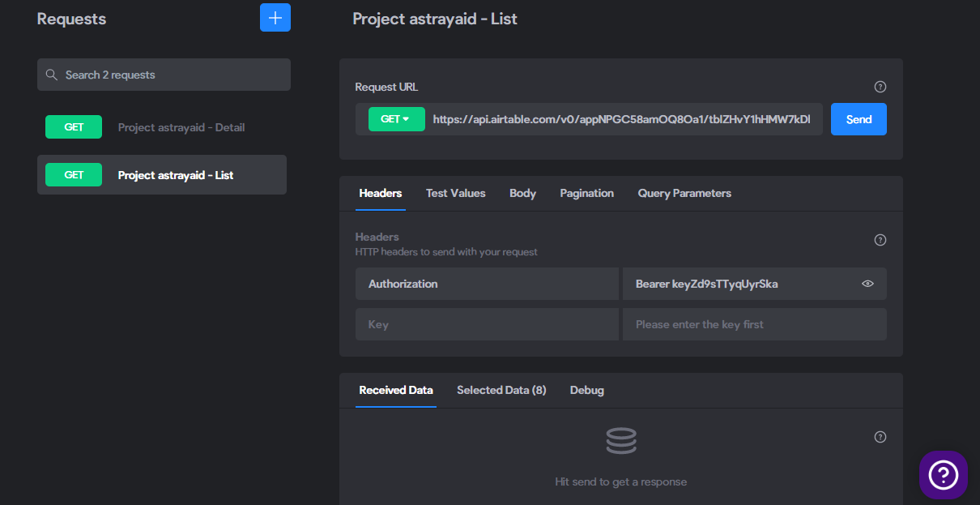The width and height of the screenshot is (980, 505).
Task: Open the Body tab
Action: (523, 193)
